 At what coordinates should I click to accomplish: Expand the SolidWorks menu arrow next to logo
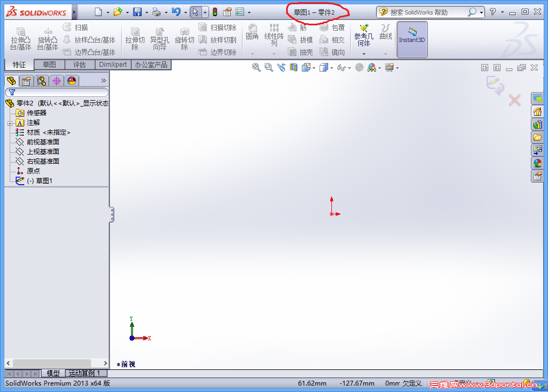point(74,12)
